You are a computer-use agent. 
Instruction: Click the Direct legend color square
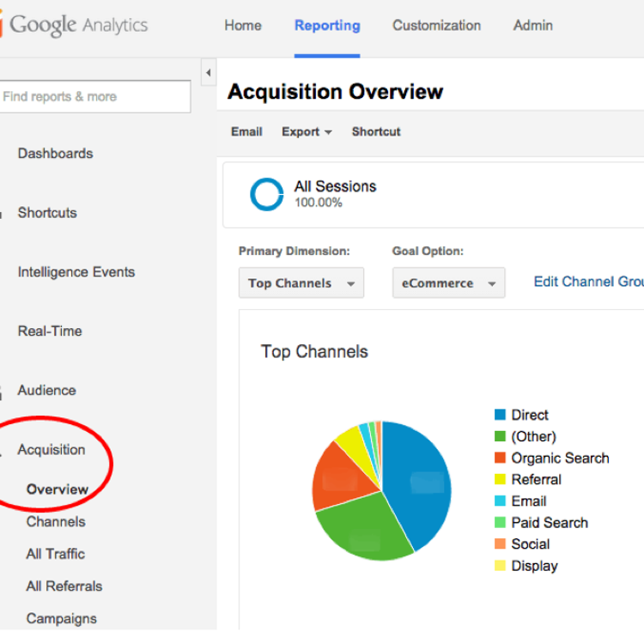click(x=500, y=416)
